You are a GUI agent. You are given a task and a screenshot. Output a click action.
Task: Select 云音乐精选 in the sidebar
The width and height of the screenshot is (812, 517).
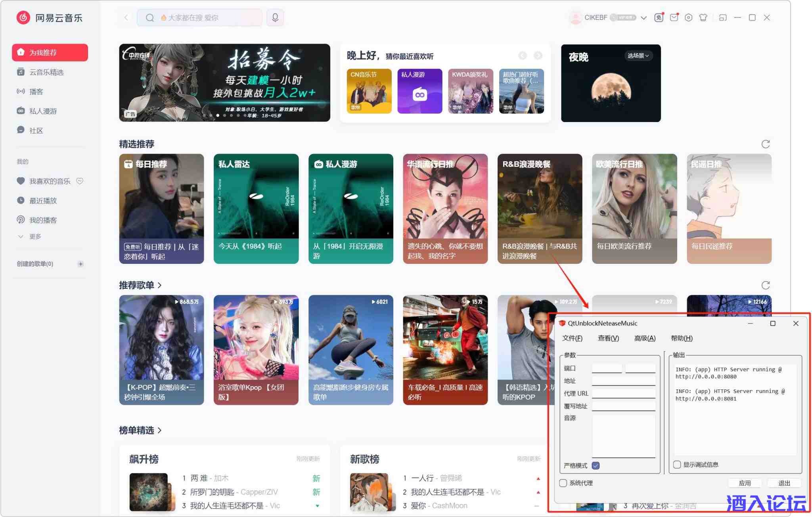pos(46,72)
